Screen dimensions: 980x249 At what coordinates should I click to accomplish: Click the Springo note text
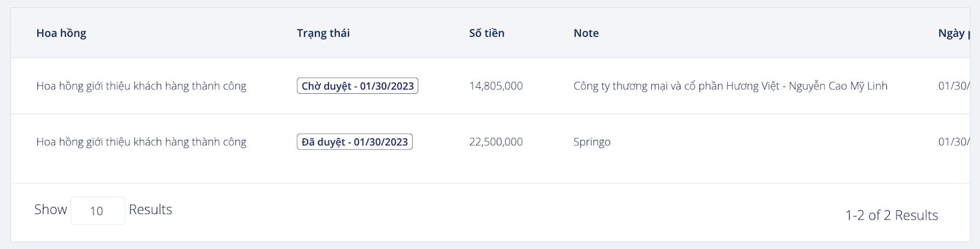(592, 142)
